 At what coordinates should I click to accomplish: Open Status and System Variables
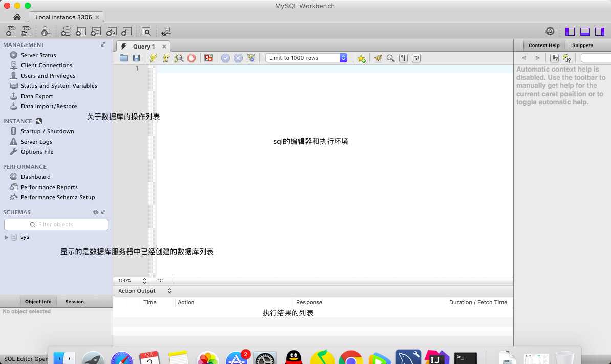59,86
